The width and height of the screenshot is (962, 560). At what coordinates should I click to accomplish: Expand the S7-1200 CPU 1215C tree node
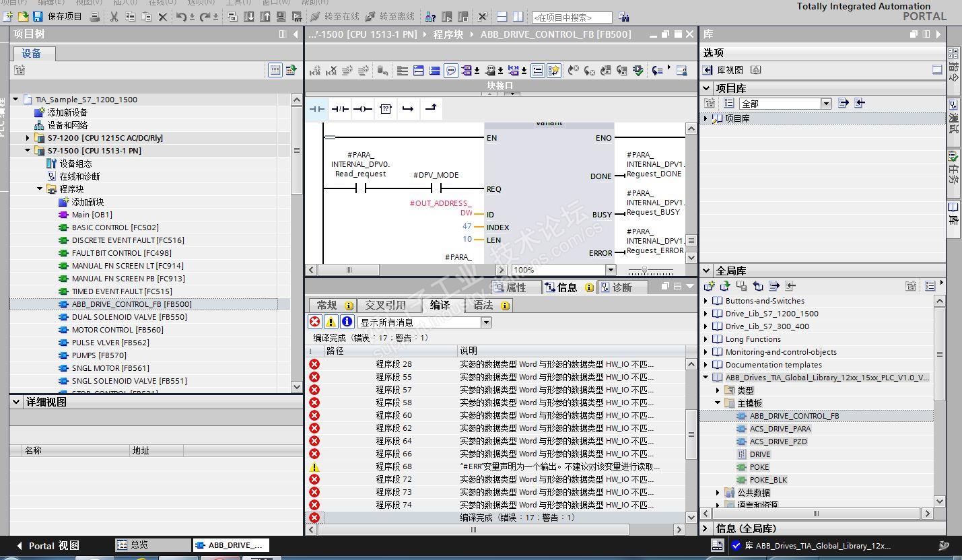pyautogui.click(x=28, y=138)
